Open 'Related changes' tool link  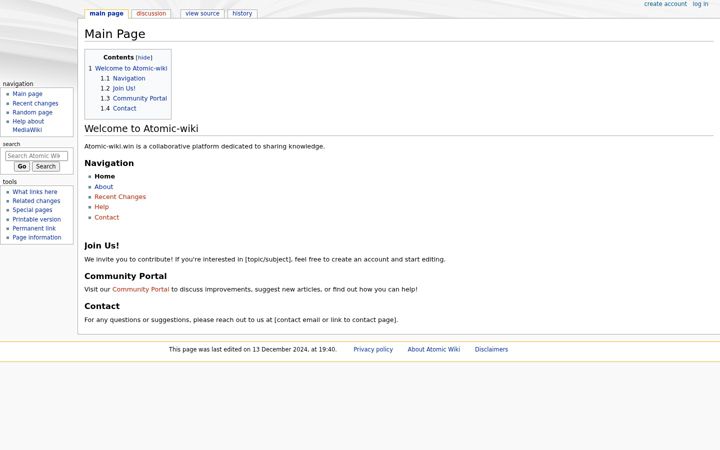coord(36,201)
